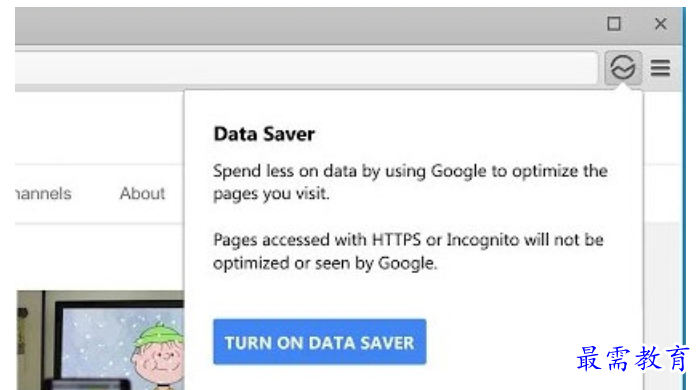Open the Chrome hamburger menu
Screen dimensions: 698x390
pyautogui.click(x=660, y=68)
